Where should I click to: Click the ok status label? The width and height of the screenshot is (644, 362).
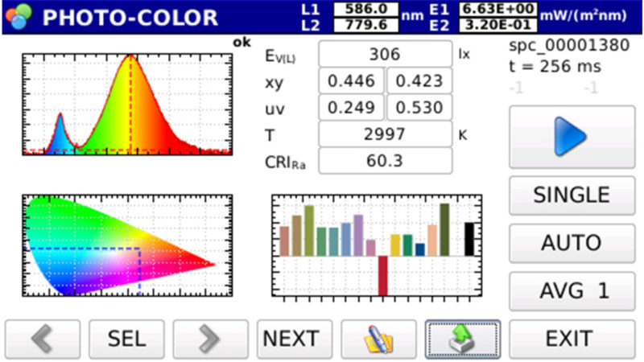click(242, 43)
